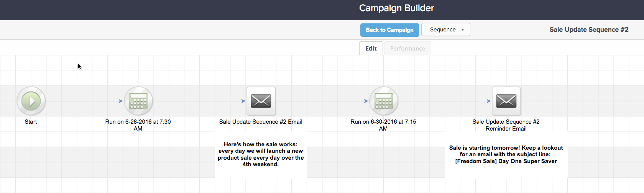The image size is (644, 193).
Task: Click the Sale Update Sequence #2 title
Action: tap(589, 30)
